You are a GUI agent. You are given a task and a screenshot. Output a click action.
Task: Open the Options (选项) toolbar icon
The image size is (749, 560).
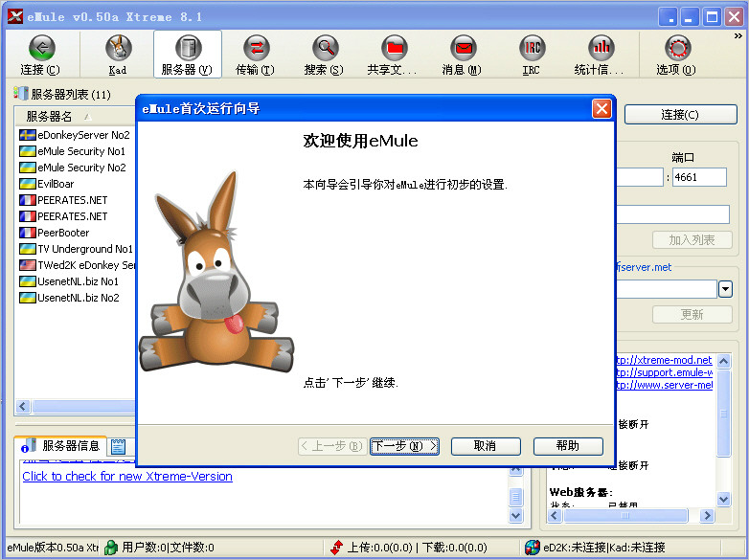point(677,48)
